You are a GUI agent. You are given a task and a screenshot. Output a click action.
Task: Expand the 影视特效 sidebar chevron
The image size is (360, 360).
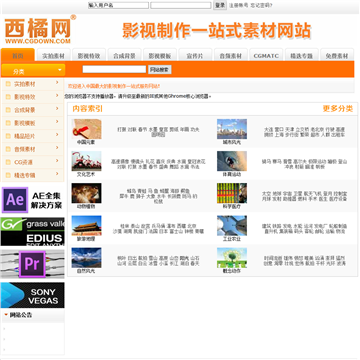tap(57, 95)
